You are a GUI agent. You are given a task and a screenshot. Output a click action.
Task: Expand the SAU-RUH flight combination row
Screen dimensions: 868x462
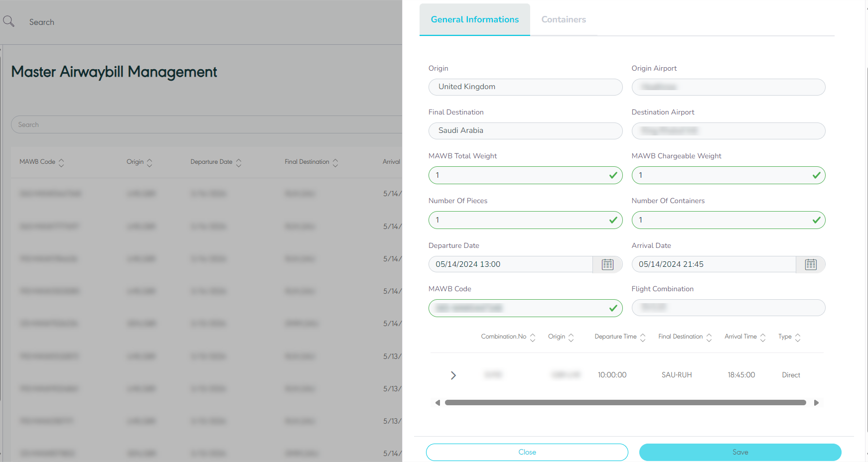pyautogui.click(x=453, y=375)
